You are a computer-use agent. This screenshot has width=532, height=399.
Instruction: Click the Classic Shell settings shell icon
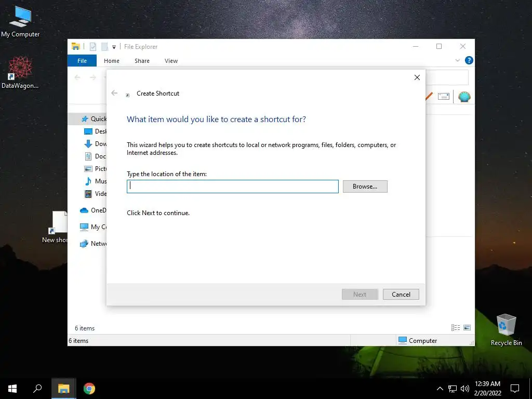coord(464,97)
